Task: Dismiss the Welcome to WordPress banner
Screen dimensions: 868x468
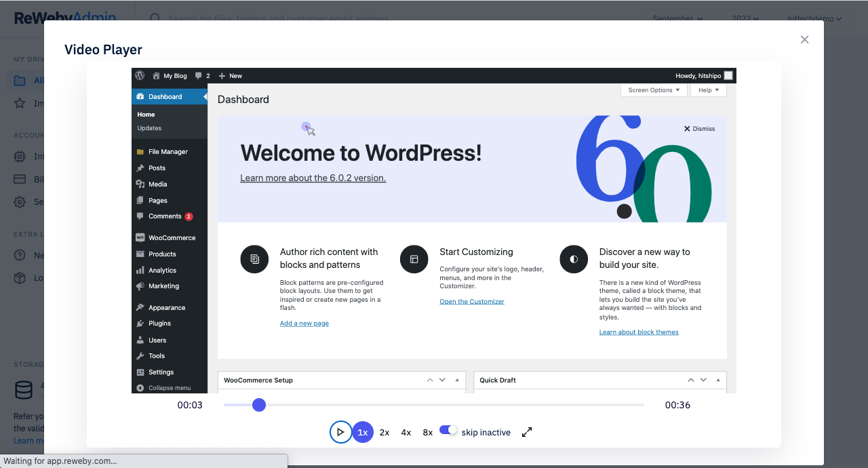Action: (x=699, y=129)
